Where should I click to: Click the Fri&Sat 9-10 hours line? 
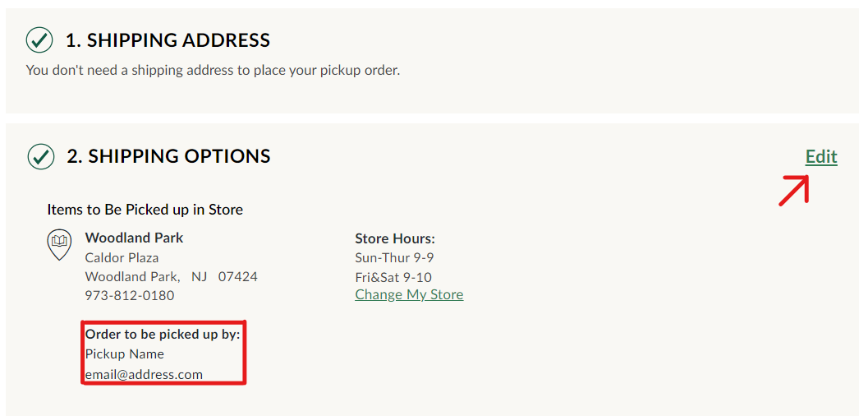(393, 277)
